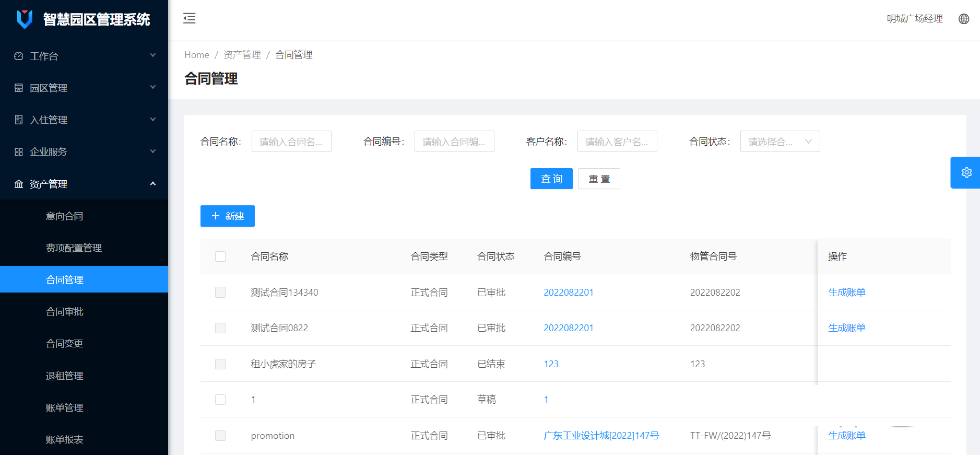980x455 pixels.
Task: Go to 合同审批 in sidebar
Action: 64,312
